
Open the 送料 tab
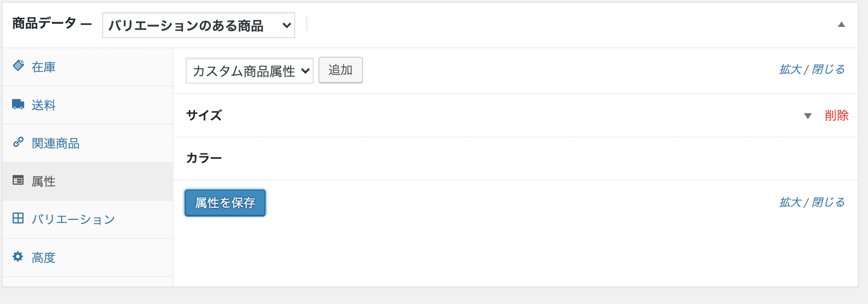coord(44,106)
